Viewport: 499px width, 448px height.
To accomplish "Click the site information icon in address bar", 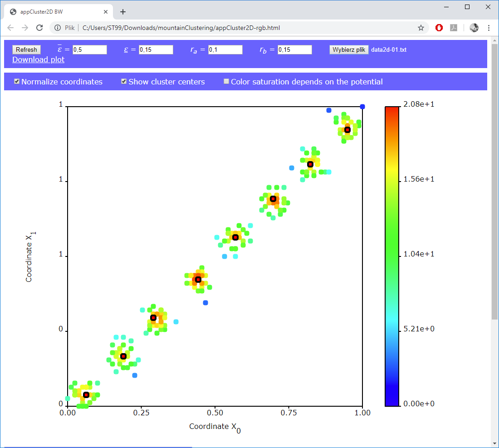I will pyautogui.click(x=58, y=28).
